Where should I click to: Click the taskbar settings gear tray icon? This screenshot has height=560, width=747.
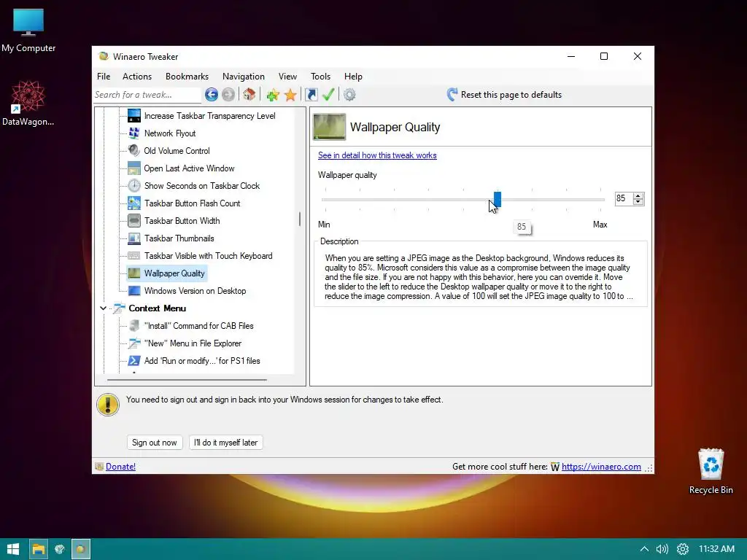[683, 549]
